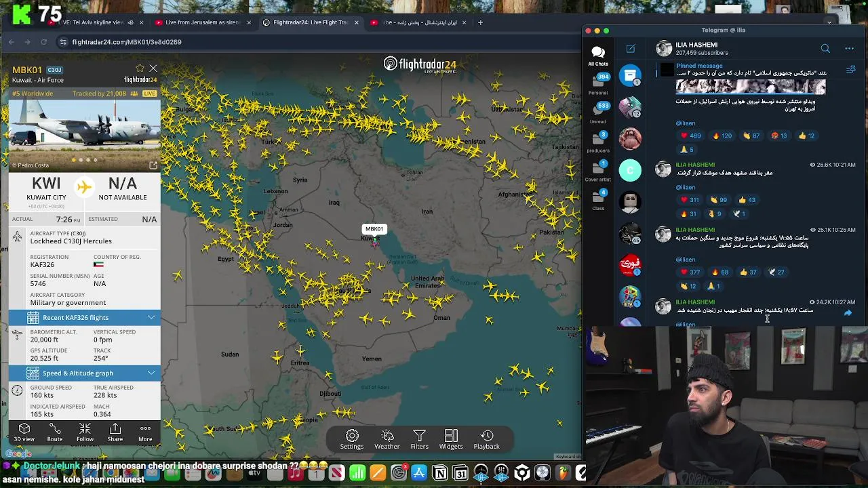Show the Route of the selected aircraft
This screenshot has height=488, width=868.
(x=55, y=432)
